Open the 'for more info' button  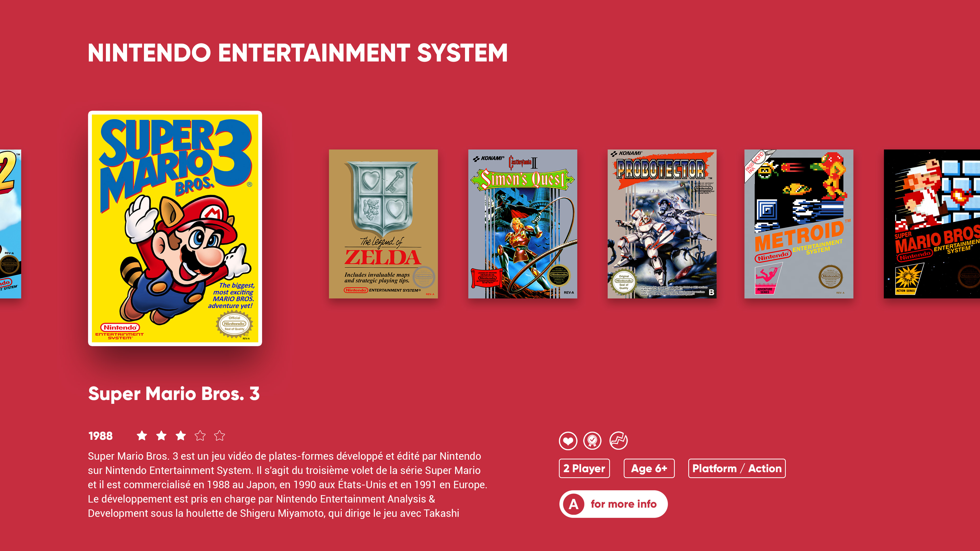[614, 504]
